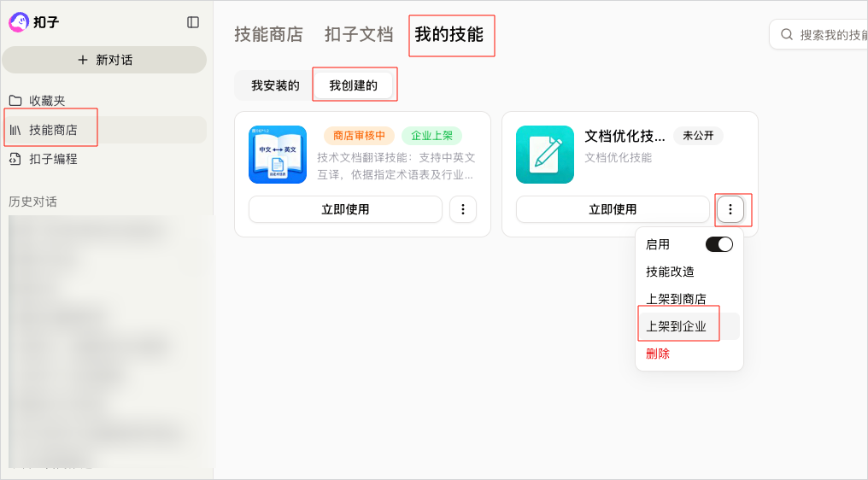Select the 我的技能 tab
The image size is (868, 480).
pos(449,34)
